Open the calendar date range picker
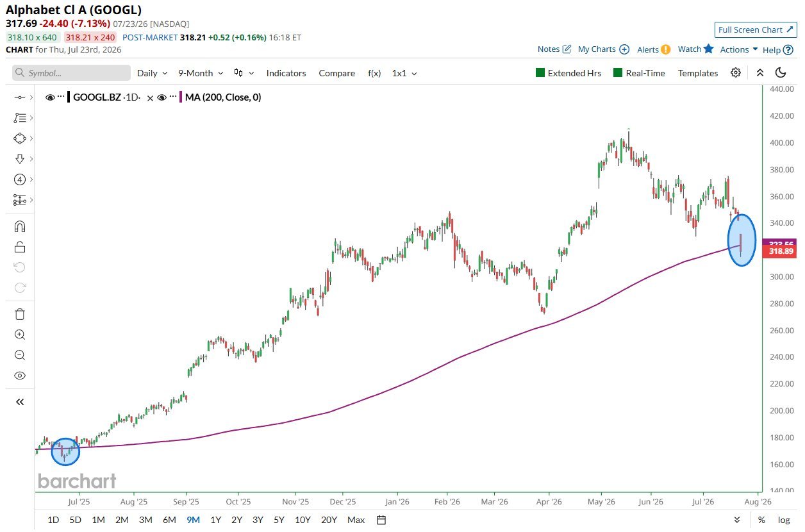 (x=381, y=520)
